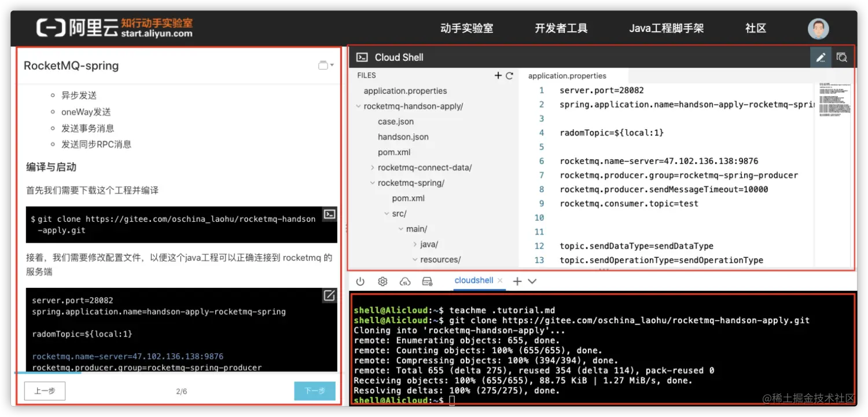Open the preview window icon
The width and height of the screenshot is (868, 417).
pyautogui.click(x=842, y=57)
